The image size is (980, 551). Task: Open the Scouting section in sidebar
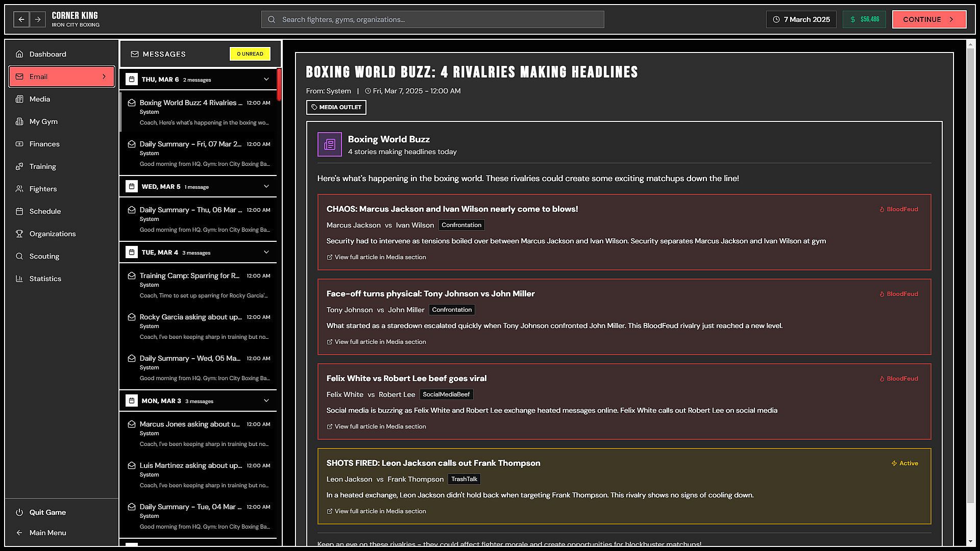point(44,256)
